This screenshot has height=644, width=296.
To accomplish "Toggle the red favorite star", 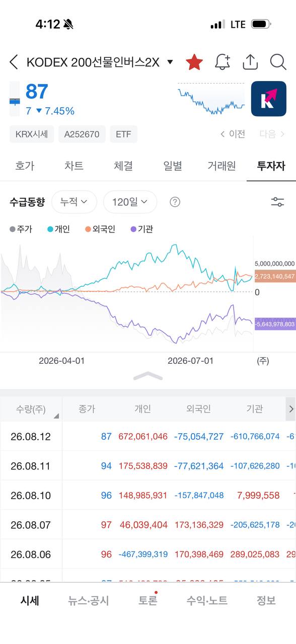I will (x=194, y=62).
